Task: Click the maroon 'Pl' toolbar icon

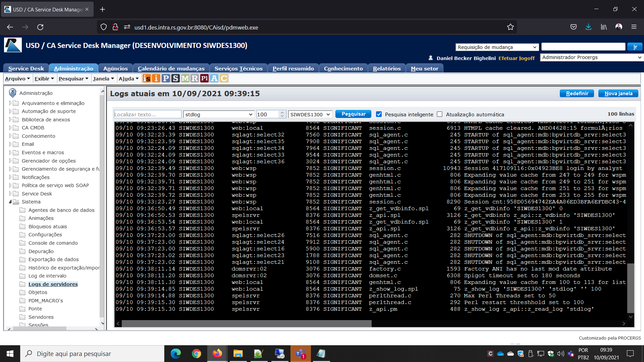Action: [x=204, y=78]
